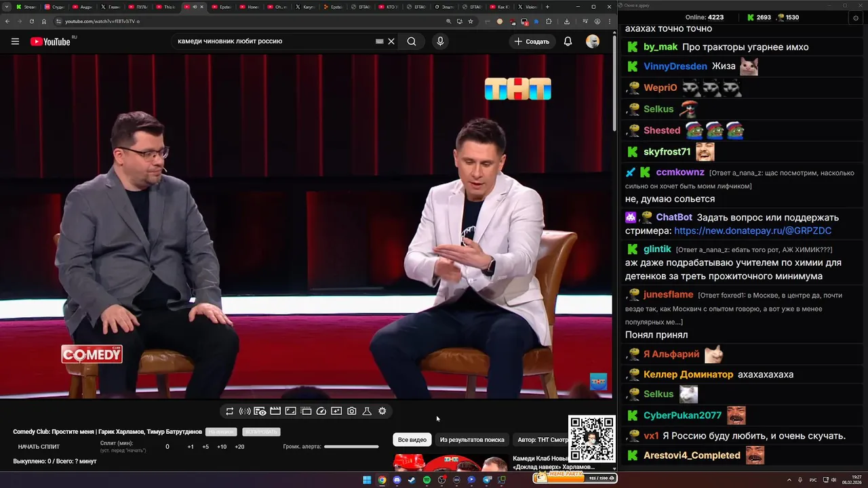Open the Chrome downloads icon

coord(567,21)
